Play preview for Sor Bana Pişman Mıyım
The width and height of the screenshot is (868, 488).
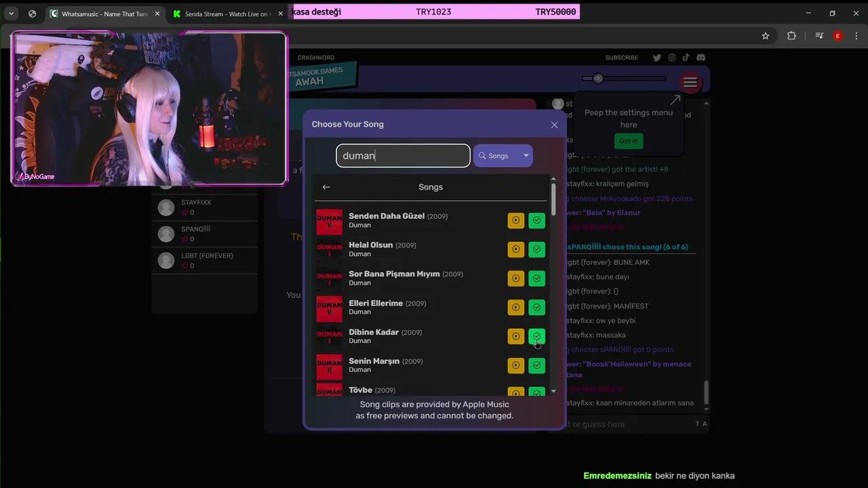(x=516, y=279)
